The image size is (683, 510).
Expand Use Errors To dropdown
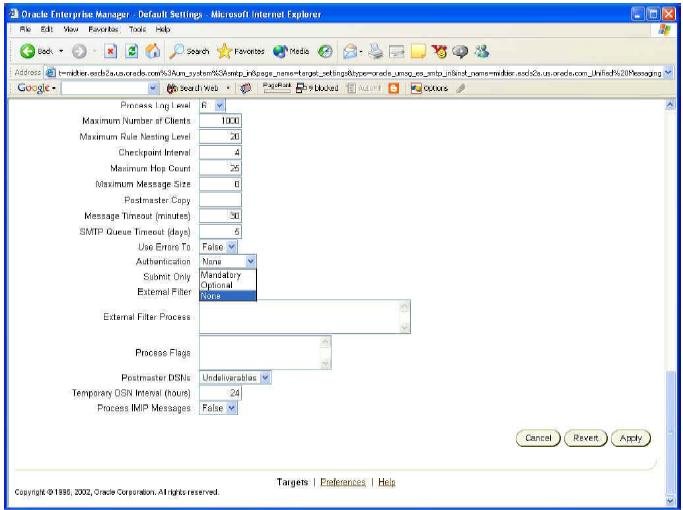point(232,247)
